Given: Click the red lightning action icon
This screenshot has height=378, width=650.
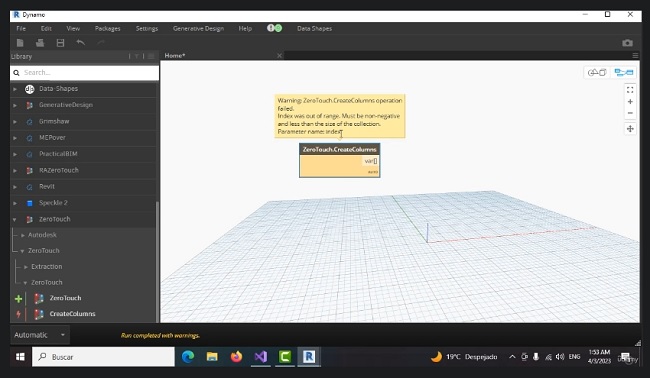Looking at the screenshot, I should [18, 314].
